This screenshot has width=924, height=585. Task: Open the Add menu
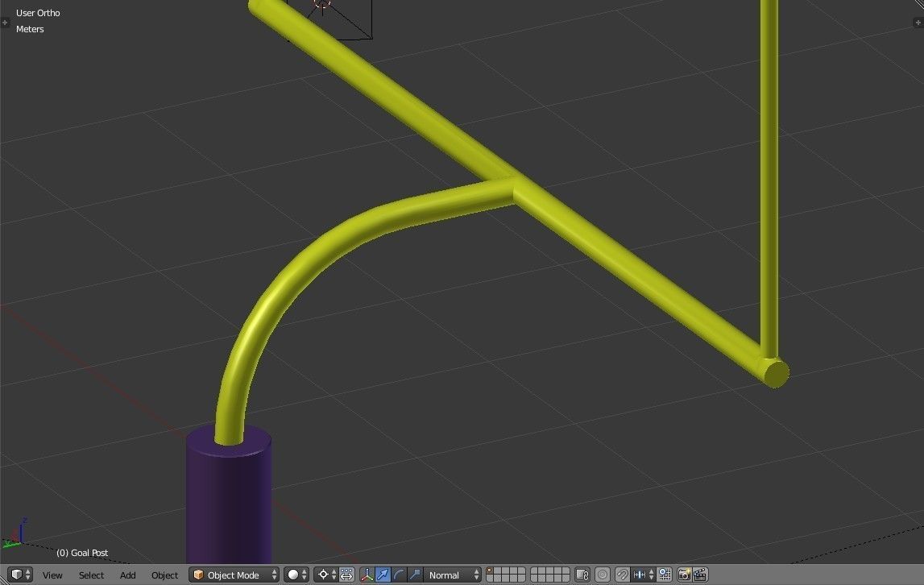click(x=127, y=575)
